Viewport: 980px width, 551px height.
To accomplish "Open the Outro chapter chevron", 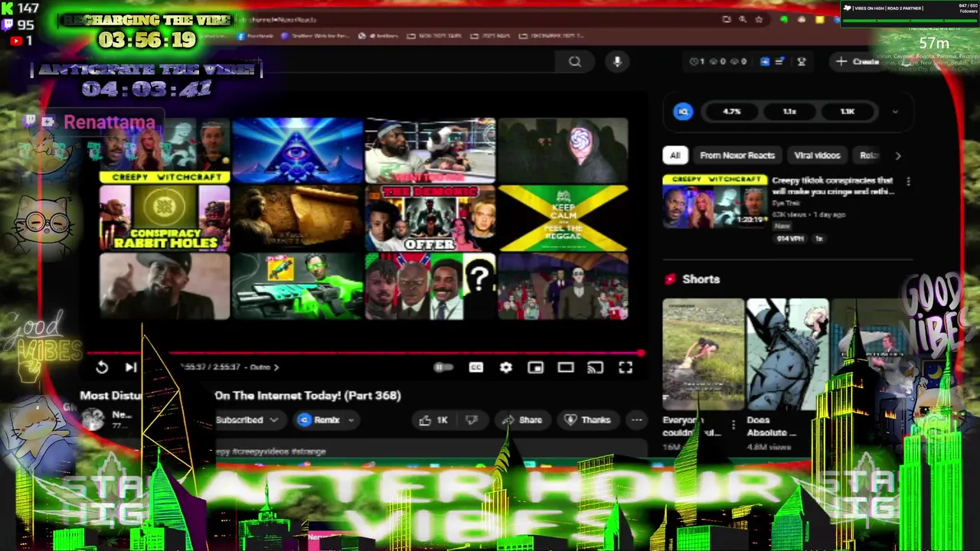I will [x=276, y=367].
